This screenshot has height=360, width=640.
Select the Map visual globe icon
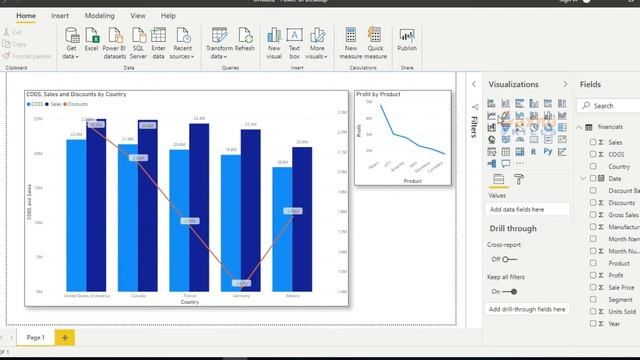click(491, 140)
